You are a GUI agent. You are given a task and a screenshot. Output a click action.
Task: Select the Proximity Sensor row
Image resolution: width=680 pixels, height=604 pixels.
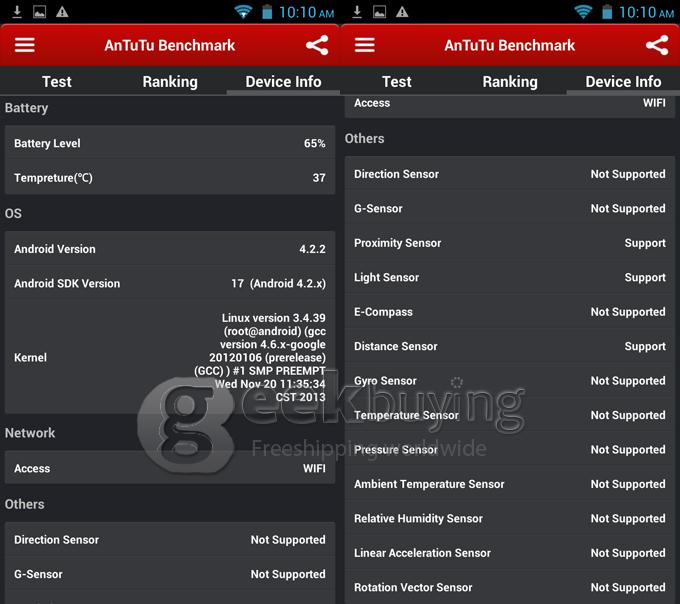[510, 243]
